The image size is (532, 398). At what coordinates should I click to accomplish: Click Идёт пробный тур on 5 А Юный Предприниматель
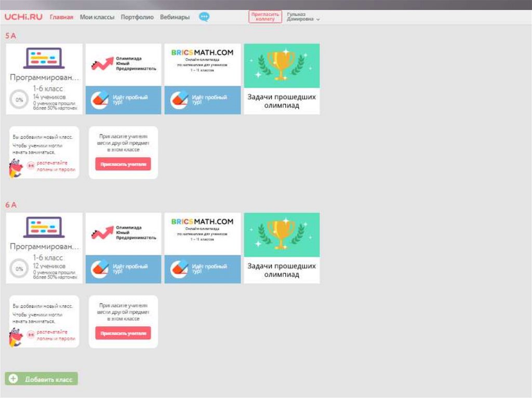coord(130,100)
